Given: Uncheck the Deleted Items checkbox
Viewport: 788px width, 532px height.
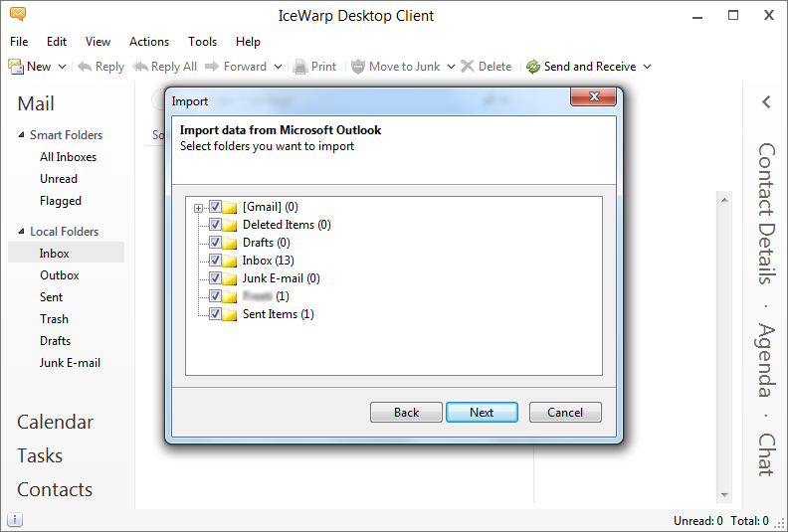Looking at the screenshot, I should [x=215, y=224].
